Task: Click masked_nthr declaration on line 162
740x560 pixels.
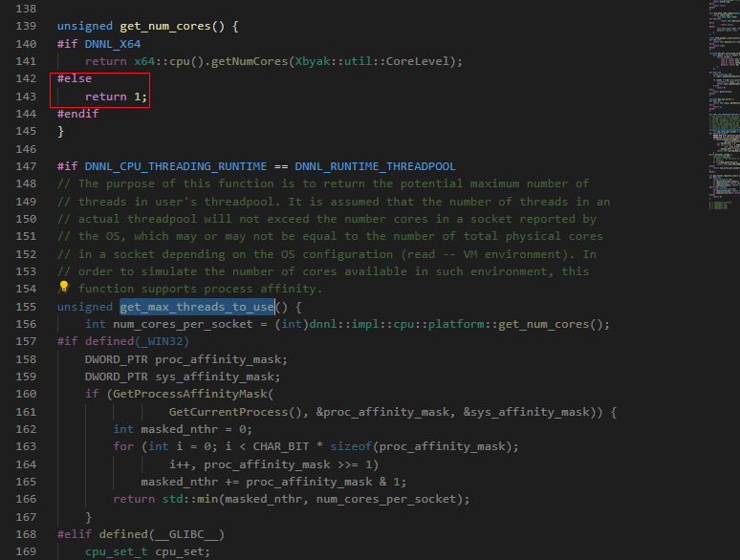Action: coord(180,429)
